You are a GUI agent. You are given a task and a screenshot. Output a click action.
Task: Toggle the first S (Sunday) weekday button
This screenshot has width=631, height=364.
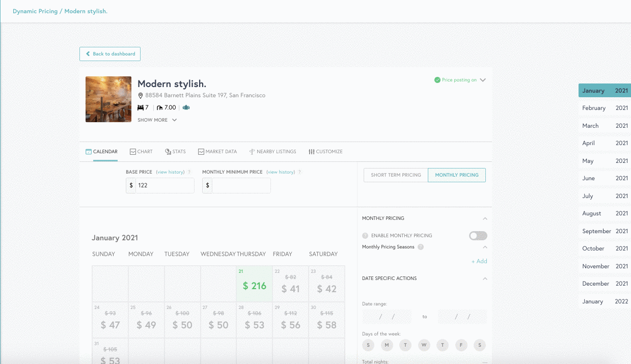[x=368, y=345]
